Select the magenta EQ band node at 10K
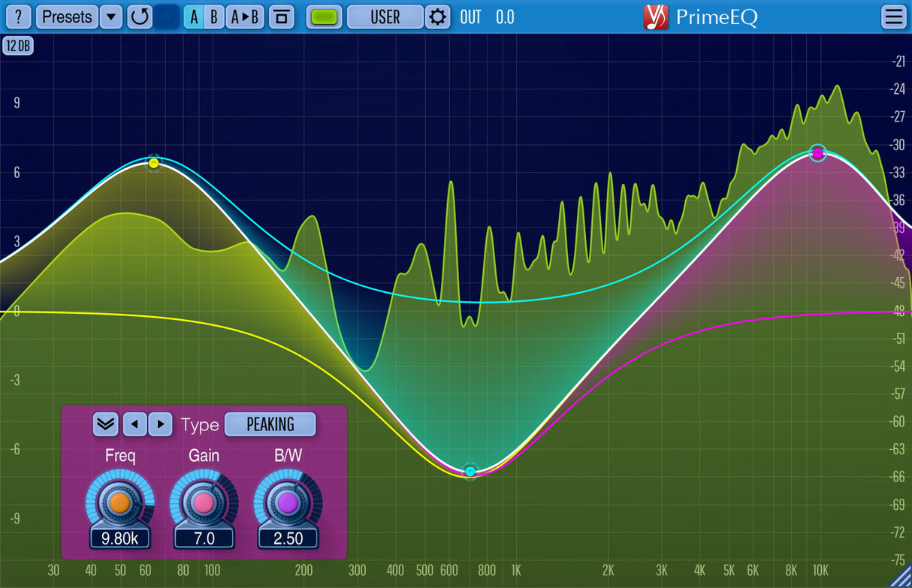The image size is (912, 588). [x=818, y=153]
